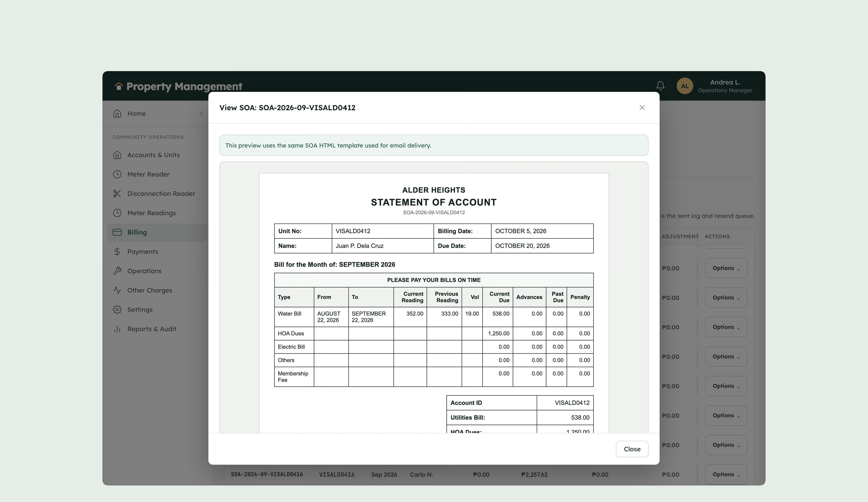The width and height of the screenshot is (868, 502).
Task: Click the Due Date value OCTOBER 20, 2026
Action: coord(522,246)
